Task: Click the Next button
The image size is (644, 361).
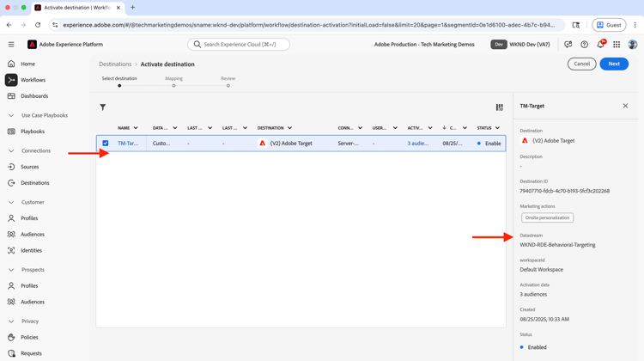Action: point(614,64)
